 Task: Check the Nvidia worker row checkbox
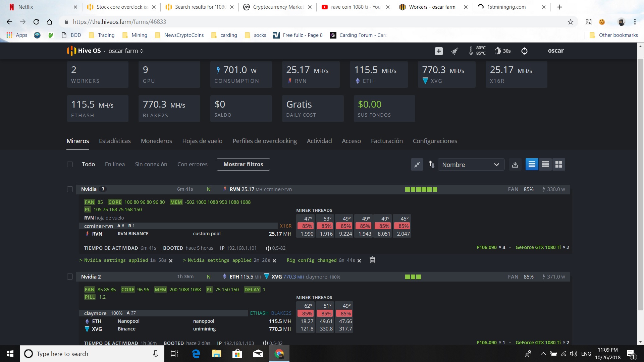[70, 189]
